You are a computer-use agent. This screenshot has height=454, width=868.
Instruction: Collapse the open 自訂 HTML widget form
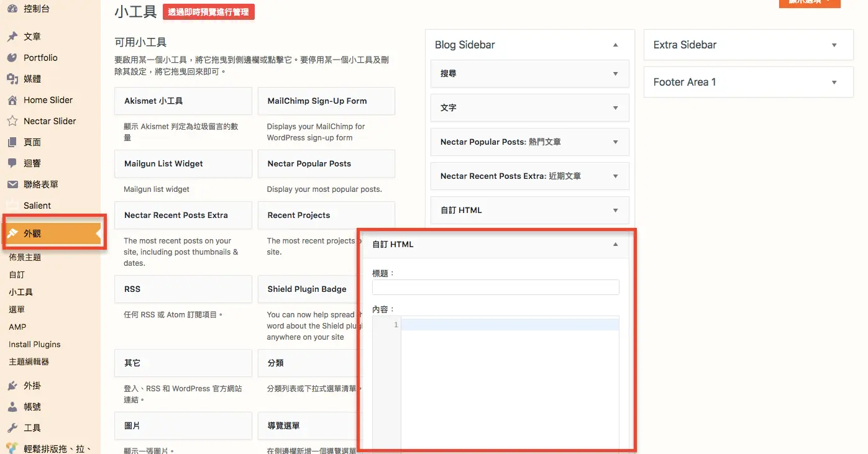click(615, 244)
